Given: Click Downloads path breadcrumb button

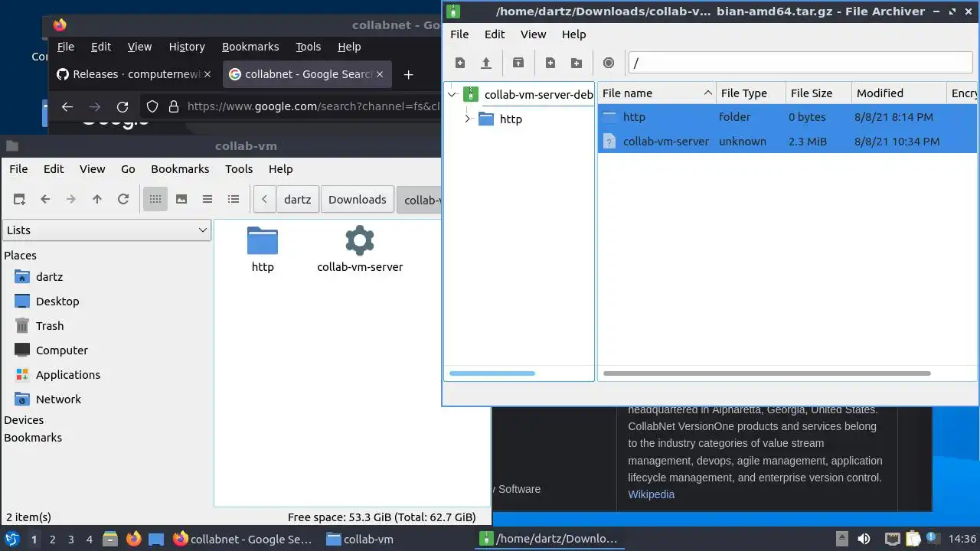Looking at the screenshot, I should click(x=358, y=199).
